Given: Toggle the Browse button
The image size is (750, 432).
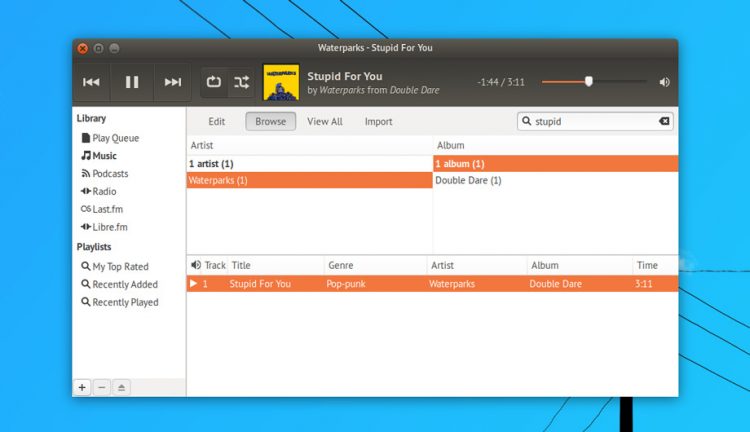Looking at the screenshot, I should pos(271,122).
